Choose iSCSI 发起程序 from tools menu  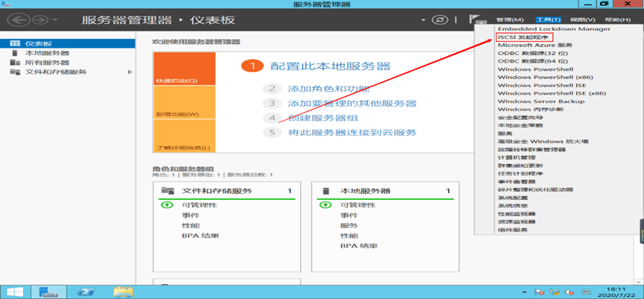(x=522, y=37)
